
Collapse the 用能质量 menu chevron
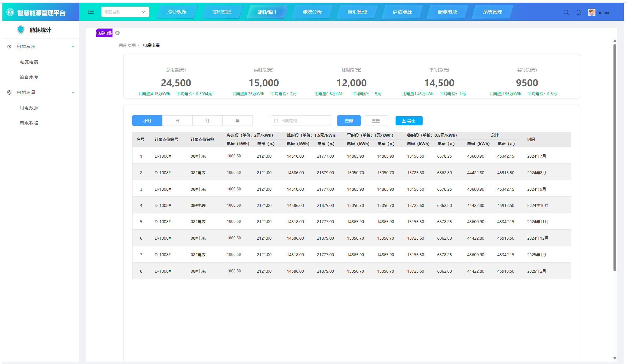(73, 93)
